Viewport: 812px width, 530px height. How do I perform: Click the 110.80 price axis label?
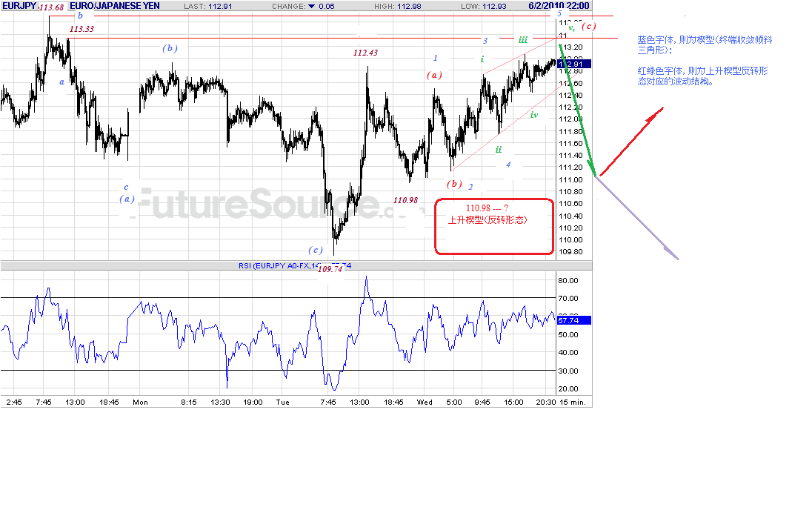570,192
